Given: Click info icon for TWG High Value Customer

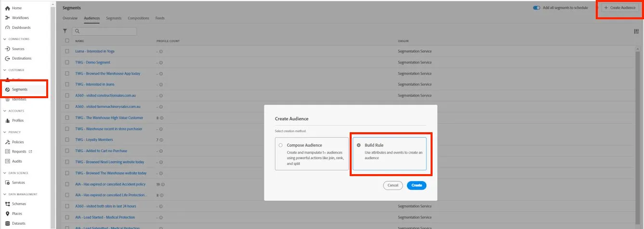Looking at the screenshot, I should click(162, 118).
